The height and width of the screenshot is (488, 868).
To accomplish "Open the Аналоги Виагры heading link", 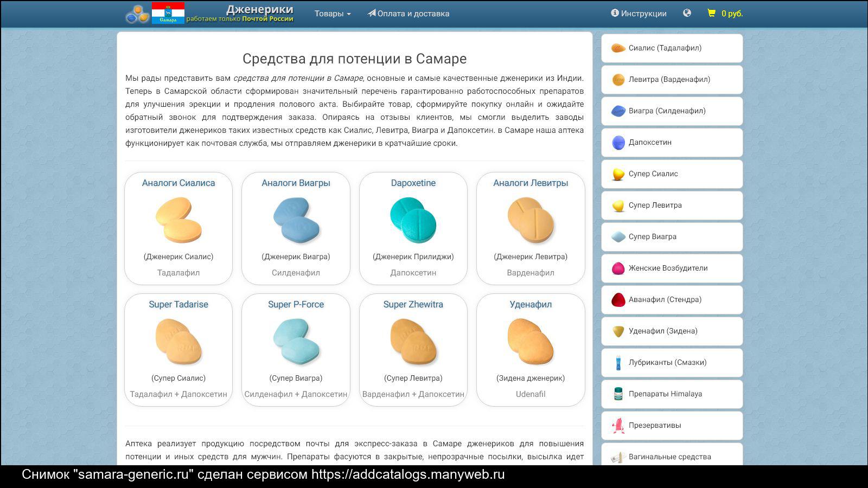I will click(296, 183).
